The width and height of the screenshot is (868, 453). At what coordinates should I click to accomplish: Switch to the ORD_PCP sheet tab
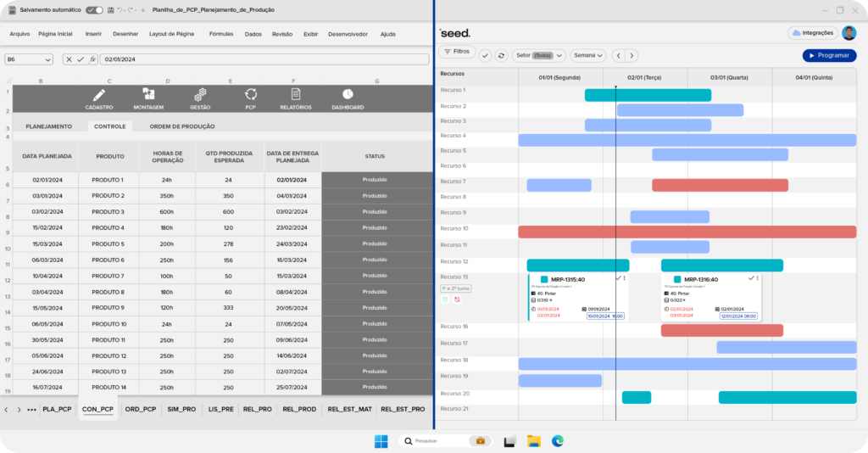140,409
